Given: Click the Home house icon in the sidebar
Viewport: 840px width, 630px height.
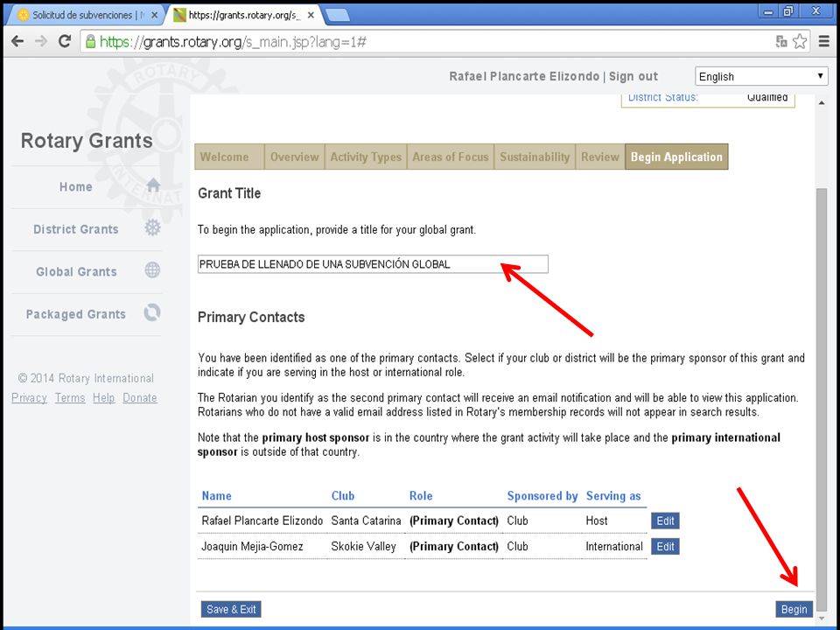Looking at the screenshot, I should coord(153,185).
